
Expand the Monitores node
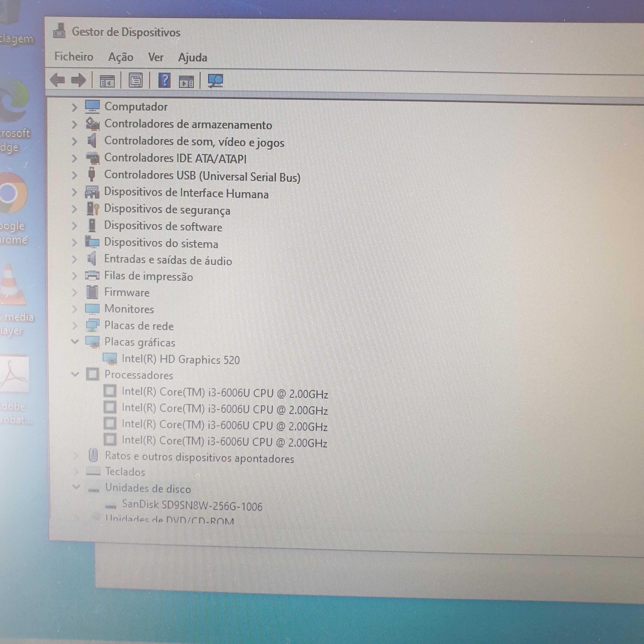tap(75, 309)
